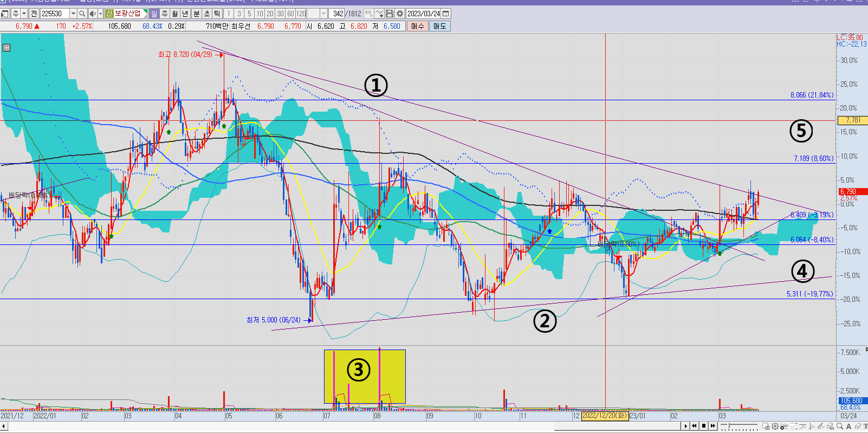The image size is (868, 433).
Task: Switch to minute (분) chart period
Action: (196, 14)
